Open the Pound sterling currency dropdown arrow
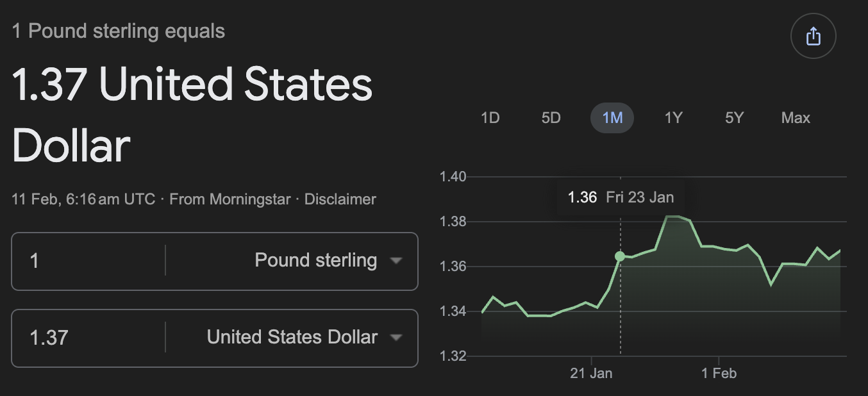Image resolution: width=868 pixels, height=396 pixels. pos(396,261)
